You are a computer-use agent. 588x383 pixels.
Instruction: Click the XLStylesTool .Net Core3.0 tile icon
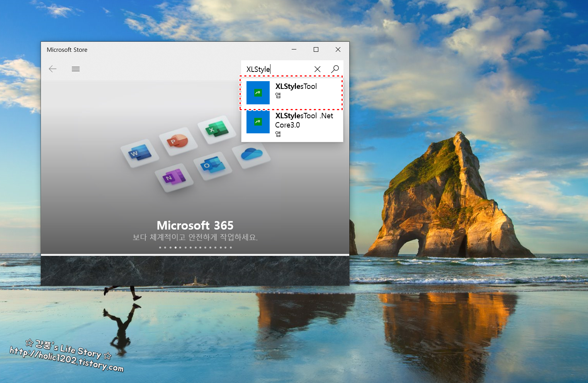click(258, 122)
